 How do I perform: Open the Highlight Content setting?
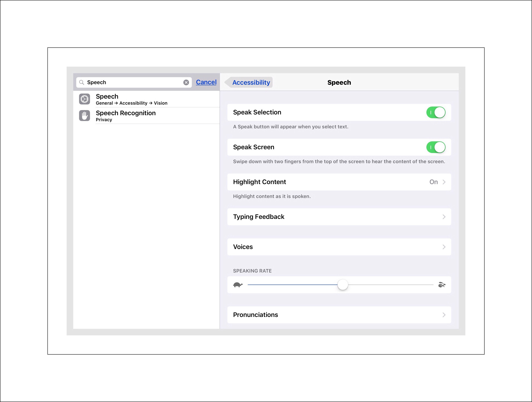[339, 182]
